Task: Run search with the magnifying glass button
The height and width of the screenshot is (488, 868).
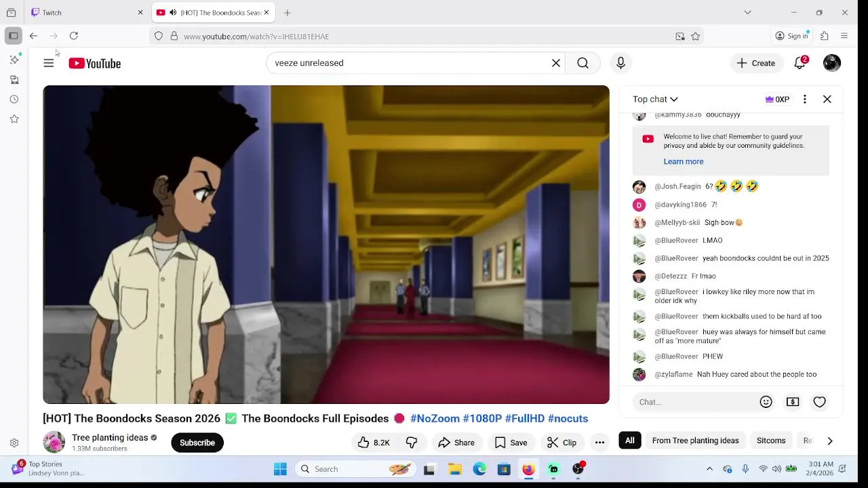Action: coord(583,63)
